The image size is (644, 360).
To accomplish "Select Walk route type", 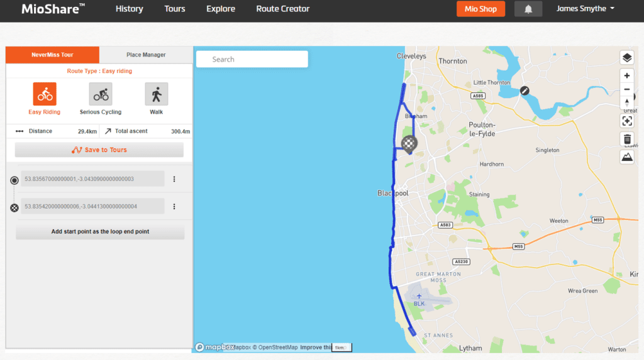I will [156, 95].
